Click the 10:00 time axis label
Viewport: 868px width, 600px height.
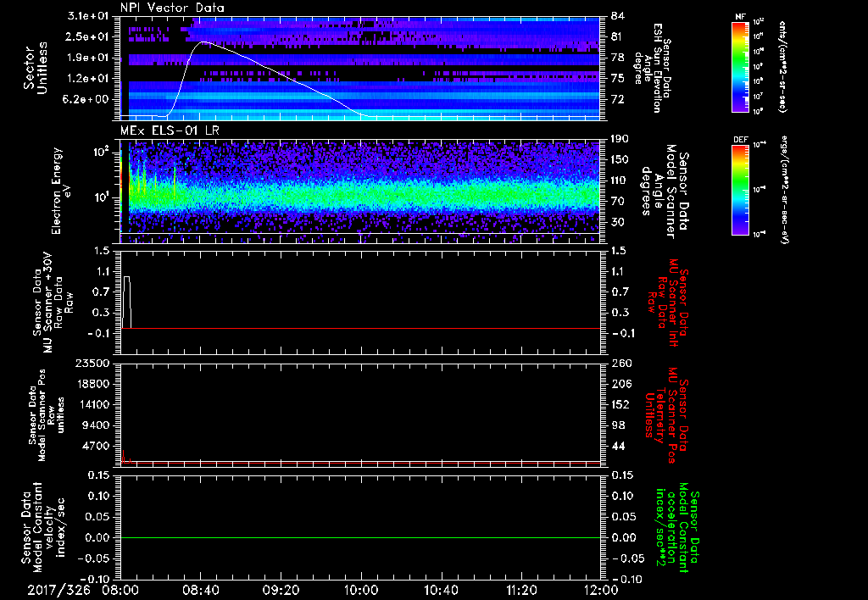pos(360,589)
